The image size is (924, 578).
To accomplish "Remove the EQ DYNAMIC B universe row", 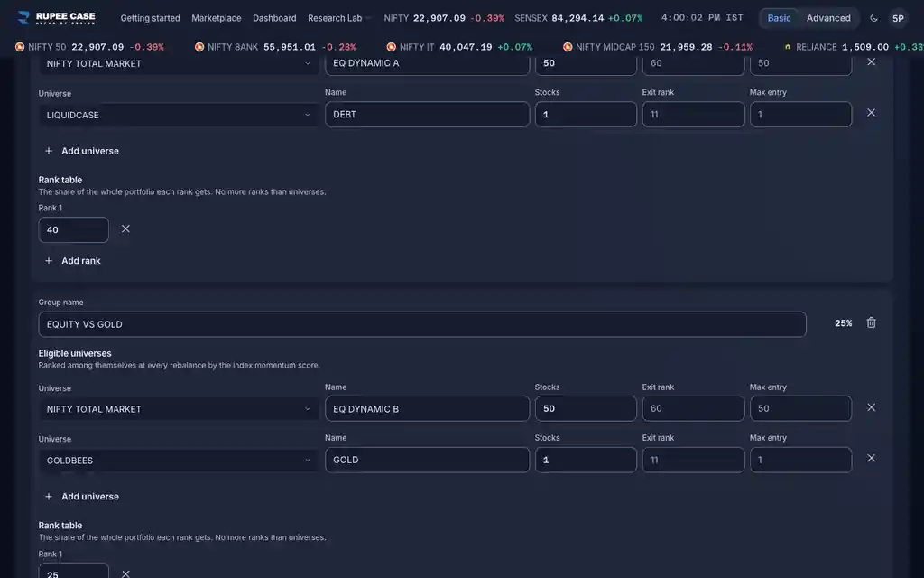I will pyautogui.click(x=871, y=407).
